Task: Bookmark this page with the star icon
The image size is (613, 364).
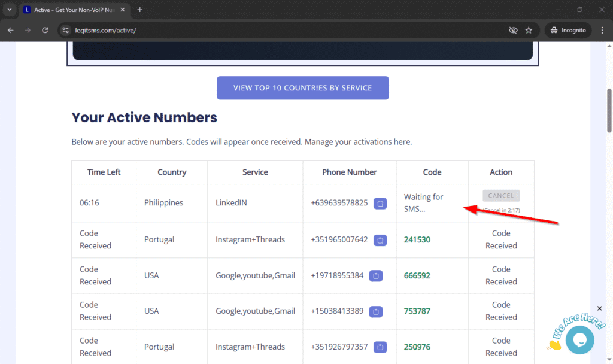Action: click(529, 30)
